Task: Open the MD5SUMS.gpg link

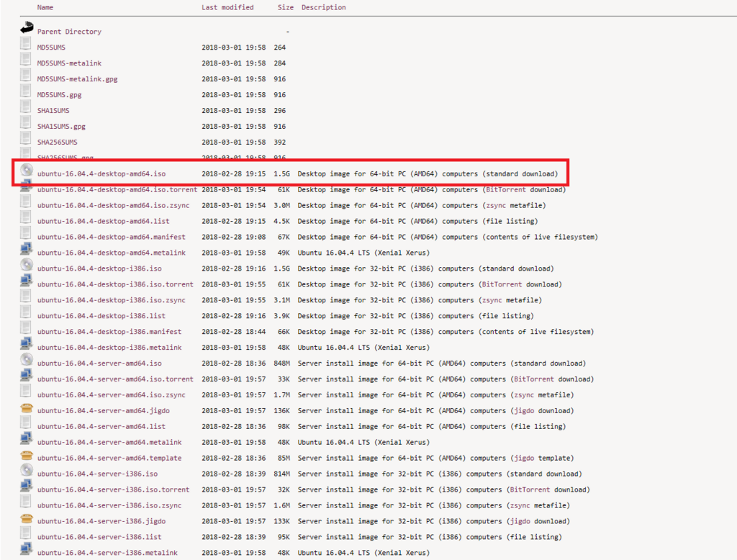Action: click(x=59, y=95)
